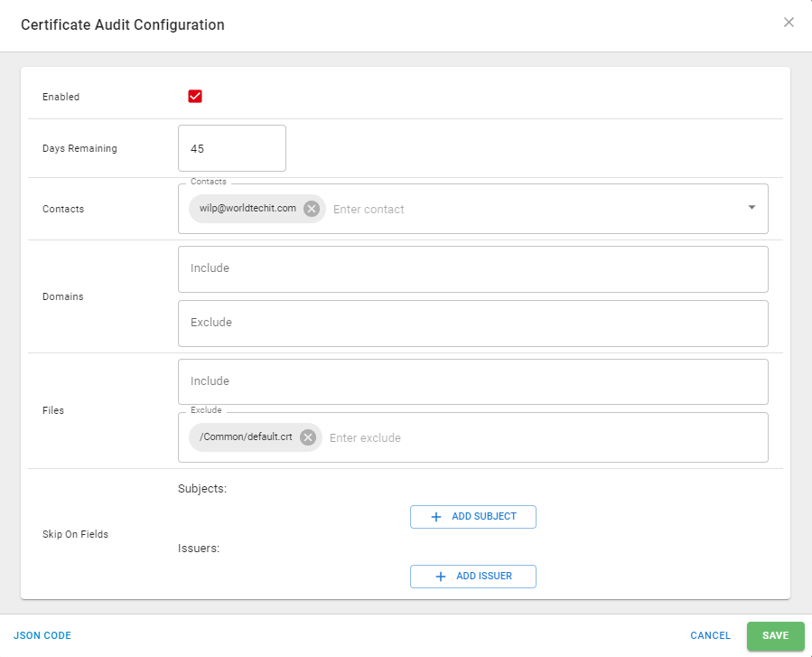Select the wilp@worldtechit.com contact chip

(x=247, y=209)
